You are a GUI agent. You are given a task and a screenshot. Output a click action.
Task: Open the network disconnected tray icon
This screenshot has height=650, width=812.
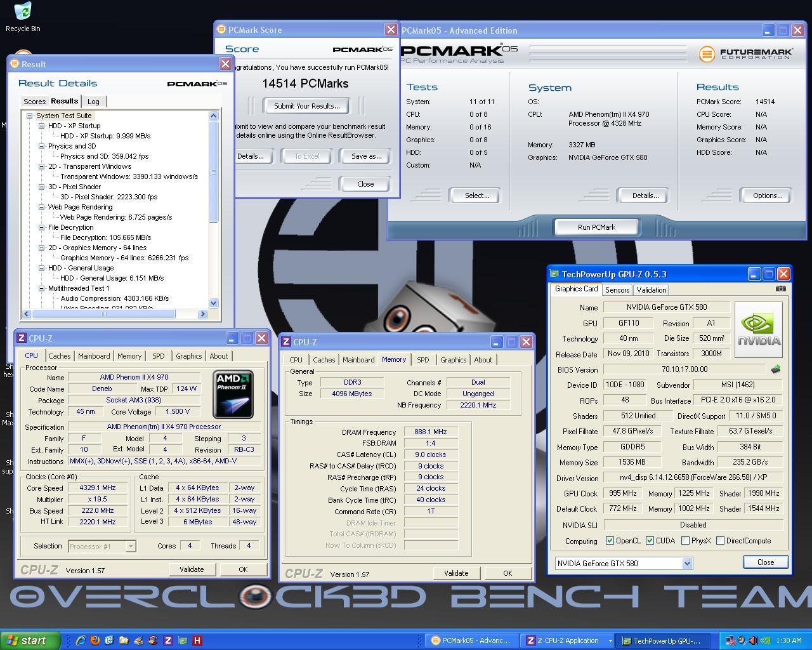click(x=731, y=640)
